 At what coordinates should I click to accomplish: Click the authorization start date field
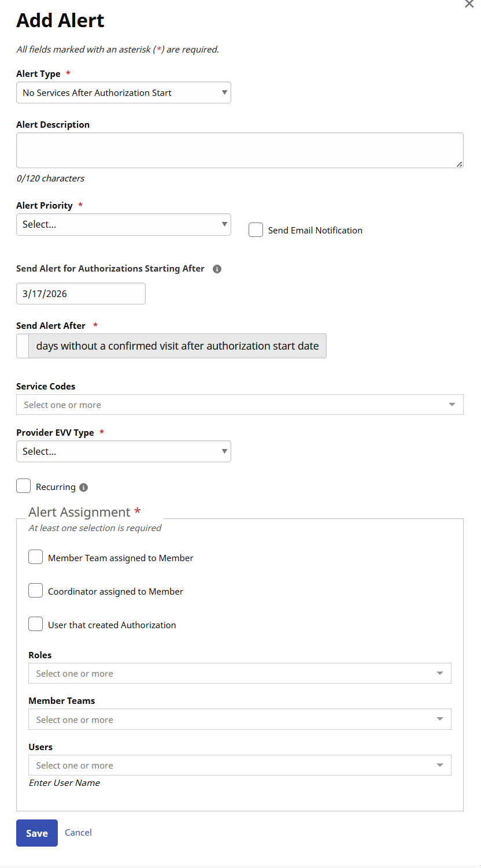click(x=80, y=294)
